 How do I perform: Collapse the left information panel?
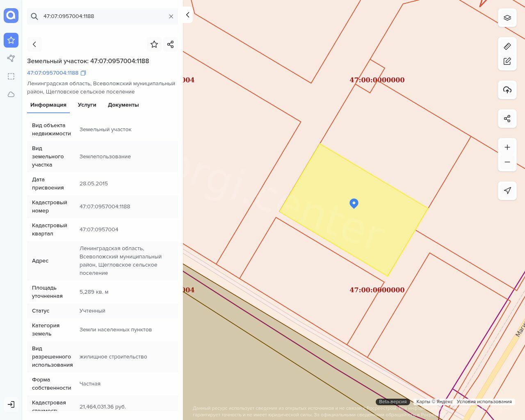pos(187,15)
